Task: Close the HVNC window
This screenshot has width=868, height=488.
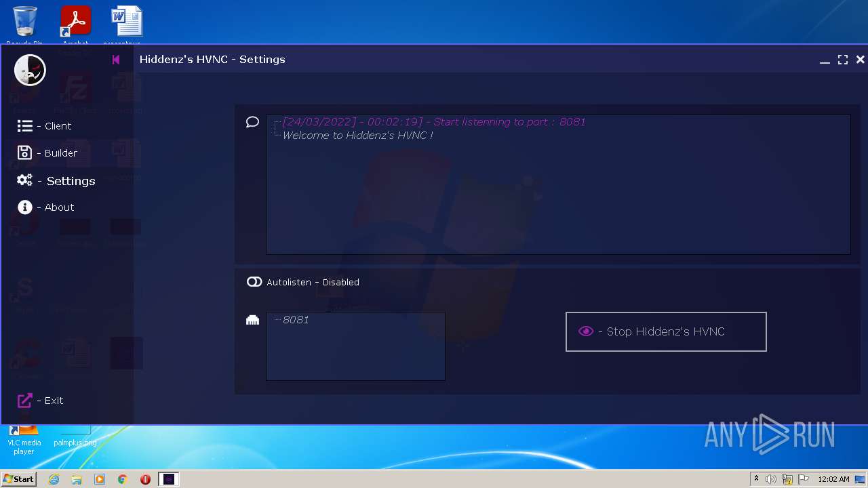Action: [x=861, y=60]
